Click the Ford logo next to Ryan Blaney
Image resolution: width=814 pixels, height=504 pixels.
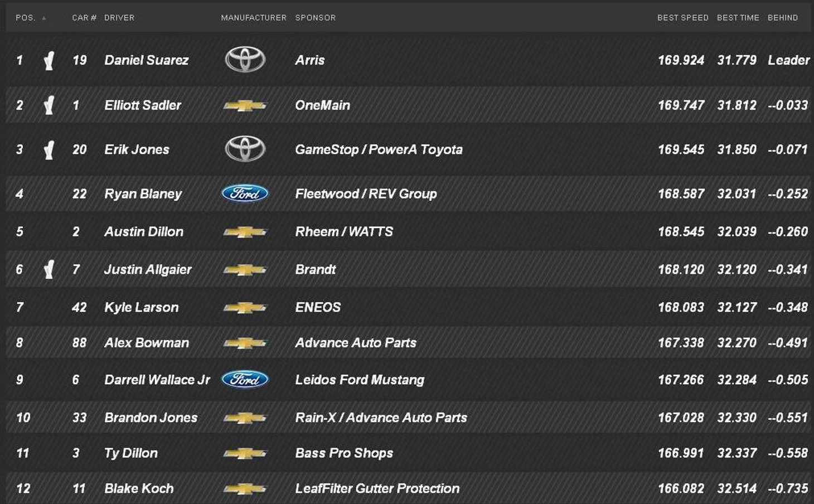245,193
